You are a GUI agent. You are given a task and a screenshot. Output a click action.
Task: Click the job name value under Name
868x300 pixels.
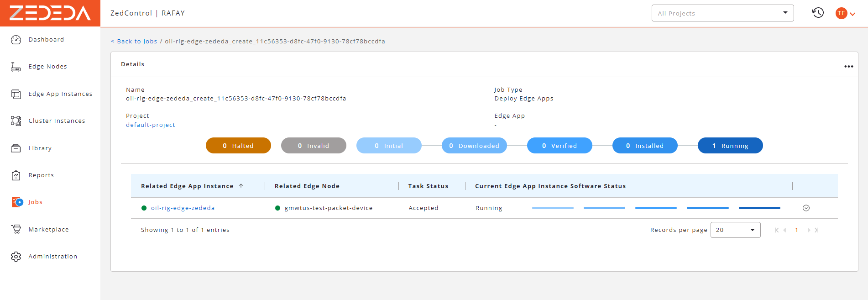pyautogui.click(x=236, y=99)
